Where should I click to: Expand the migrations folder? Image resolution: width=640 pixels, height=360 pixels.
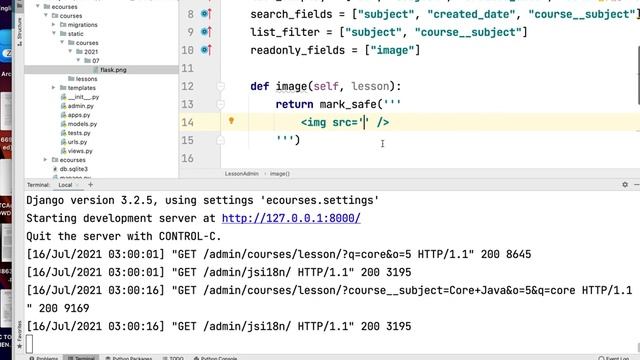pos(53,24)
